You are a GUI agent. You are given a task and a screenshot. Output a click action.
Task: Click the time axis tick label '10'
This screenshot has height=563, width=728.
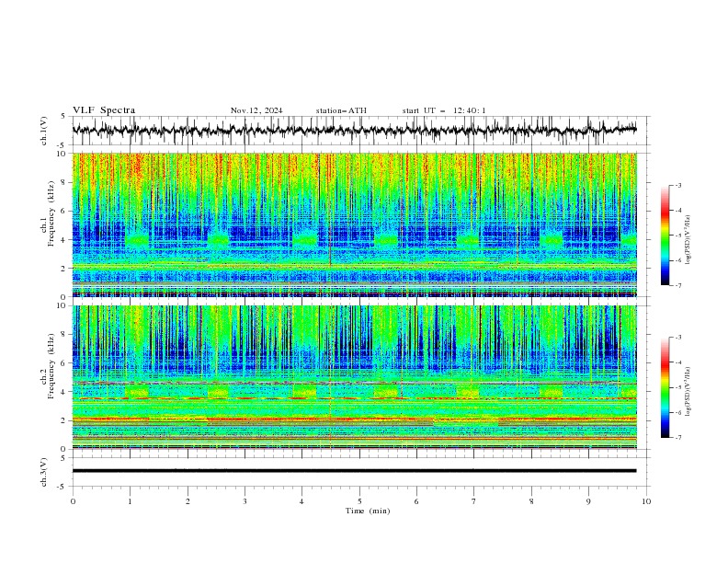(646, 501)
